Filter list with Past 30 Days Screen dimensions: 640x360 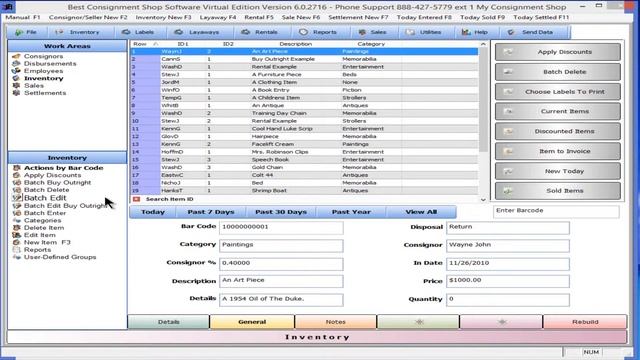tap(281, 212)
